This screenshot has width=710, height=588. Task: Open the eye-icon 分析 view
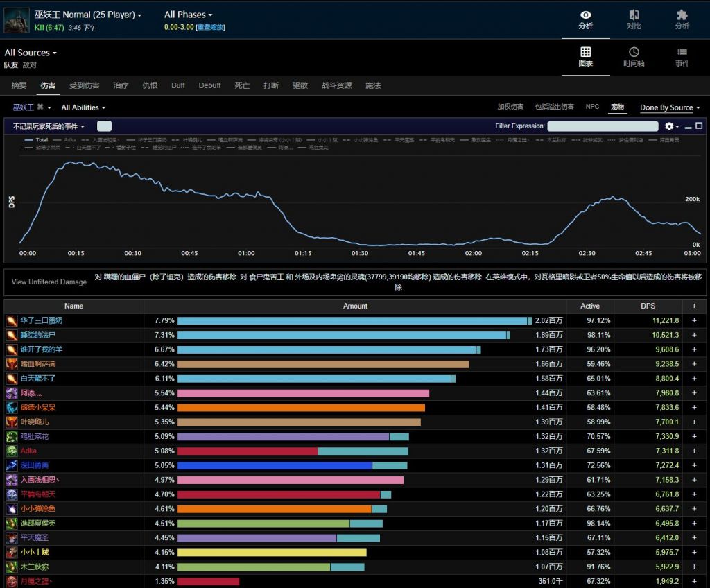pos(585,19)
